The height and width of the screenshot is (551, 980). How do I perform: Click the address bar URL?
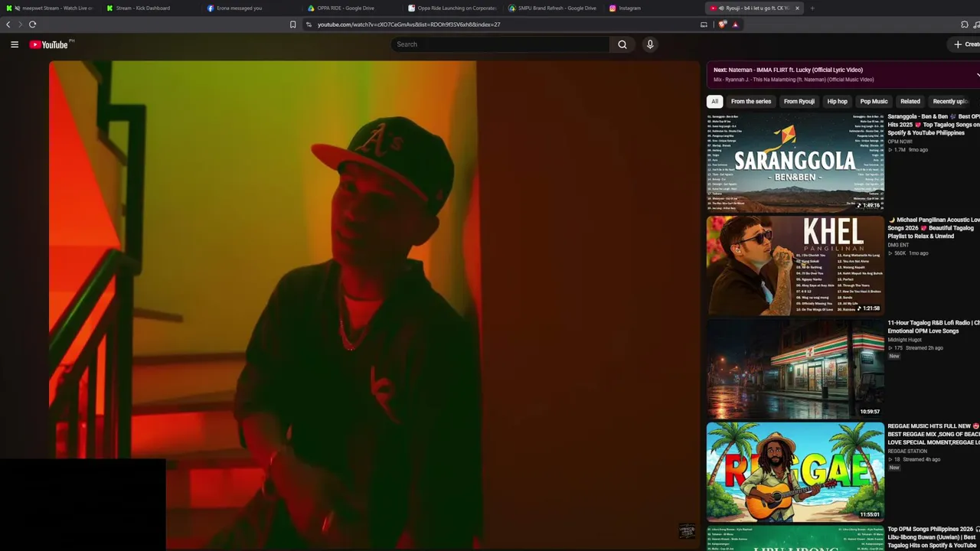coord(409,24)
